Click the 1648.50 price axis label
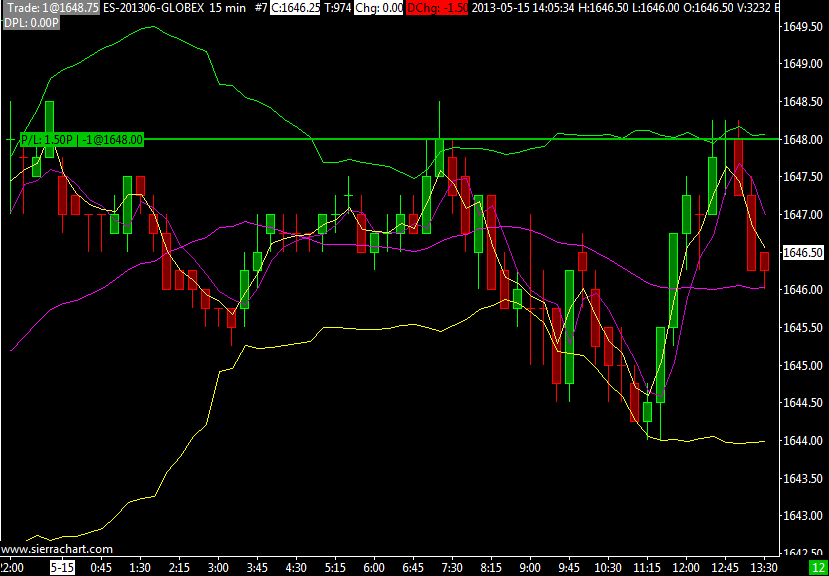The width and height of the screenshot is (829, 576). pyautogui.click(x=804, y=102)
